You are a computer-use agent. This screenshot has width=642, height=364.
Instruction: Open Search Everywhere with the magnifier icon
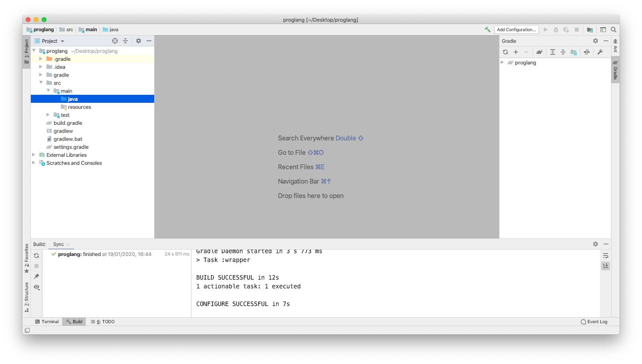pyautogui.click(x=613, y=29)
